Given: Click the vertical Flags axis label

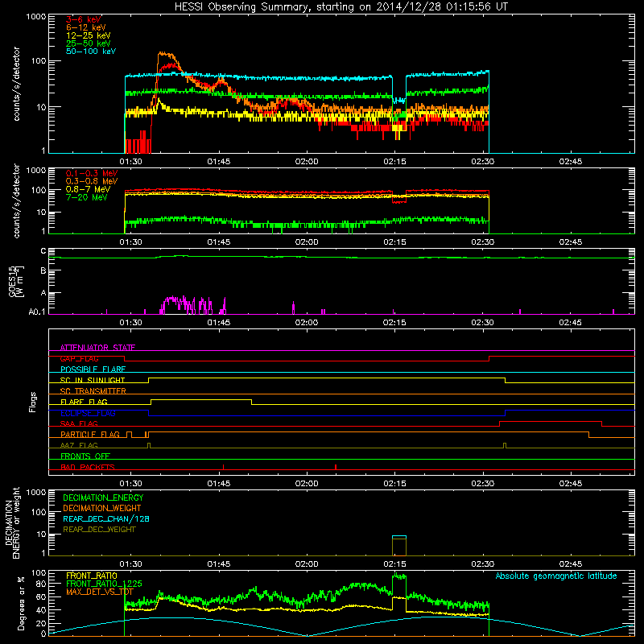Looking at the screenshot, I should [33, 402].
